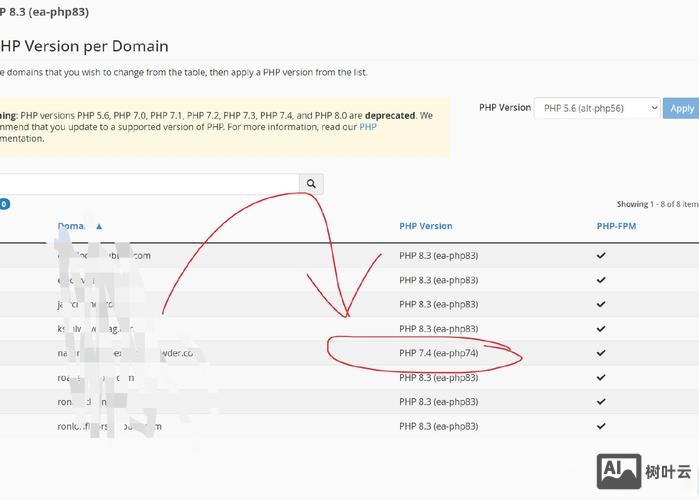Sort the table by PHP Version column header

tap(425, 226)
